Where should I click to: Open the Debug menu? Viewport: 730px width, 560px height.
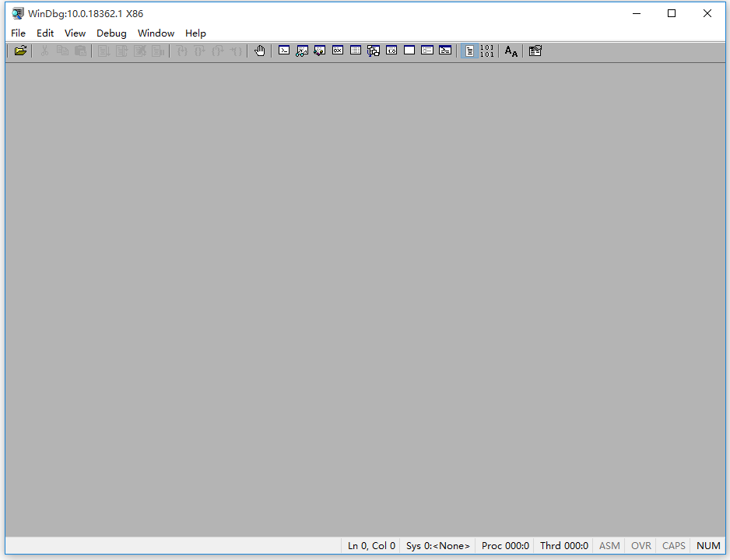pyautogui.click(x=111, y=33)
